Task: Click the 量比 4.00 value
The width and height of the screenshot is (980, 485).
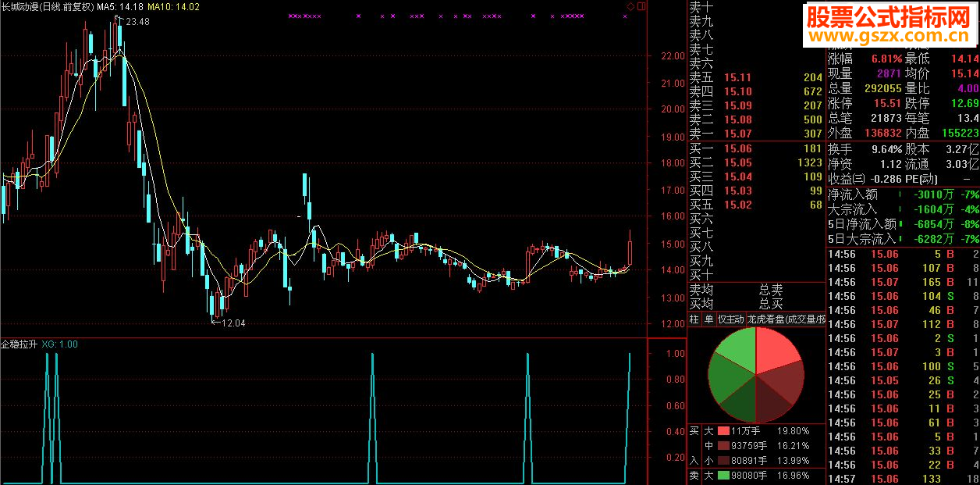Action: [968, 88]
